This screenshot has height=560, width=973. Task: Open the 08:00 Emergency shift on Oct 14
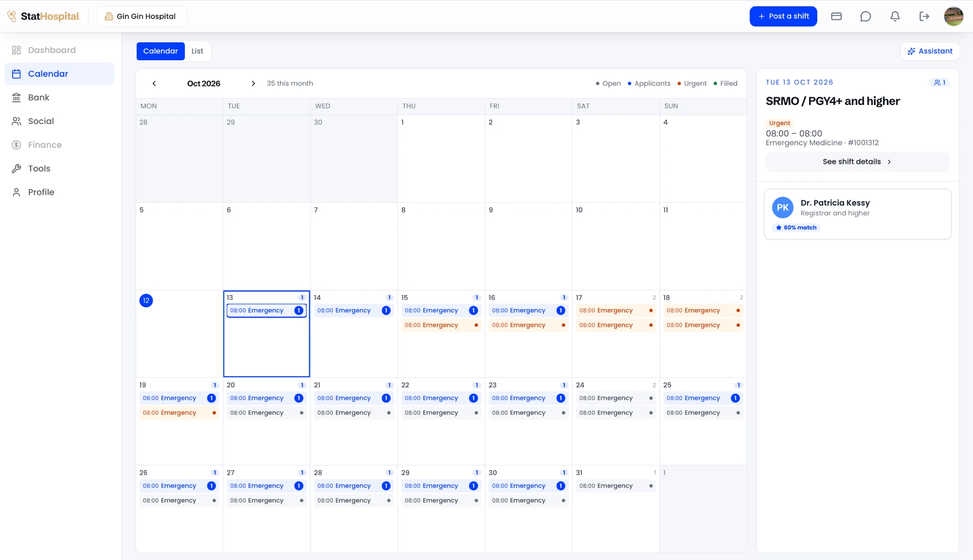tap(354, 311)
